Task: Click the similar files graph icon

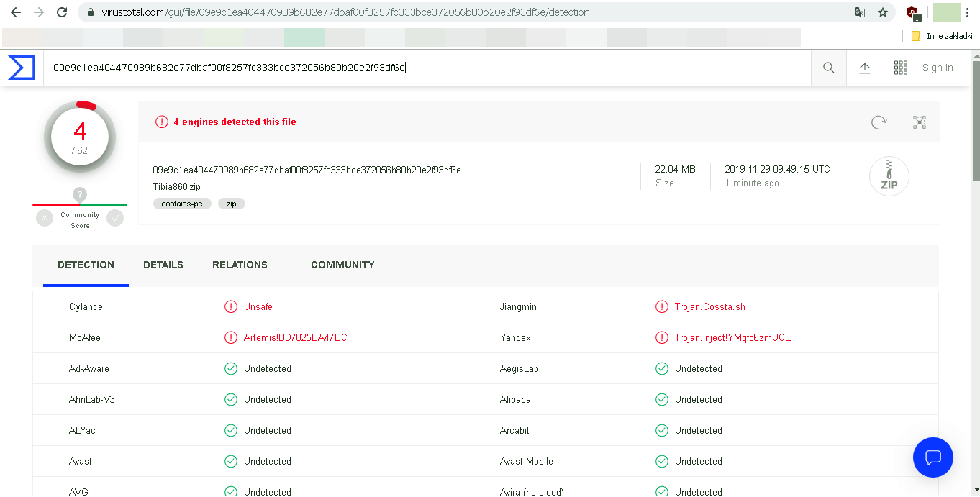Action: tap(920, 122)
